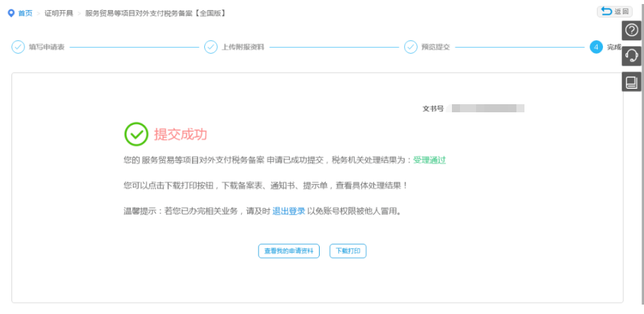Select step 预览提交

[x=436, y=47]
